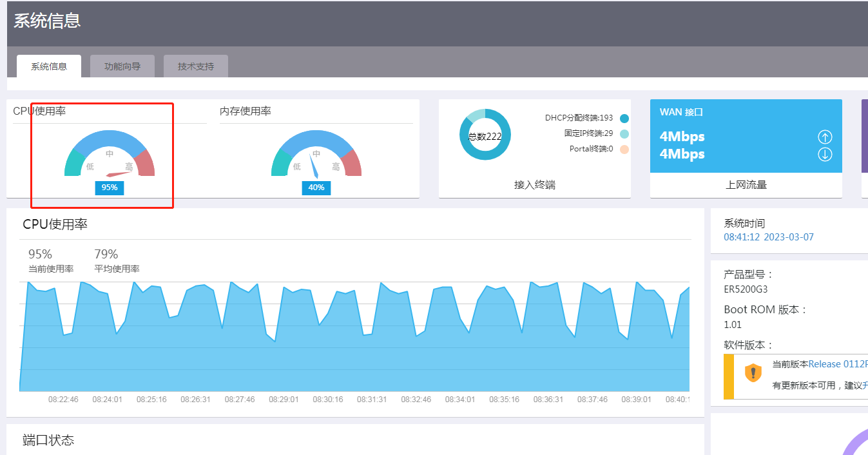The height and width of the screenshot is (455, 868).
Task: Click the Portal terminals legend dot
Action: pos(624,149)
